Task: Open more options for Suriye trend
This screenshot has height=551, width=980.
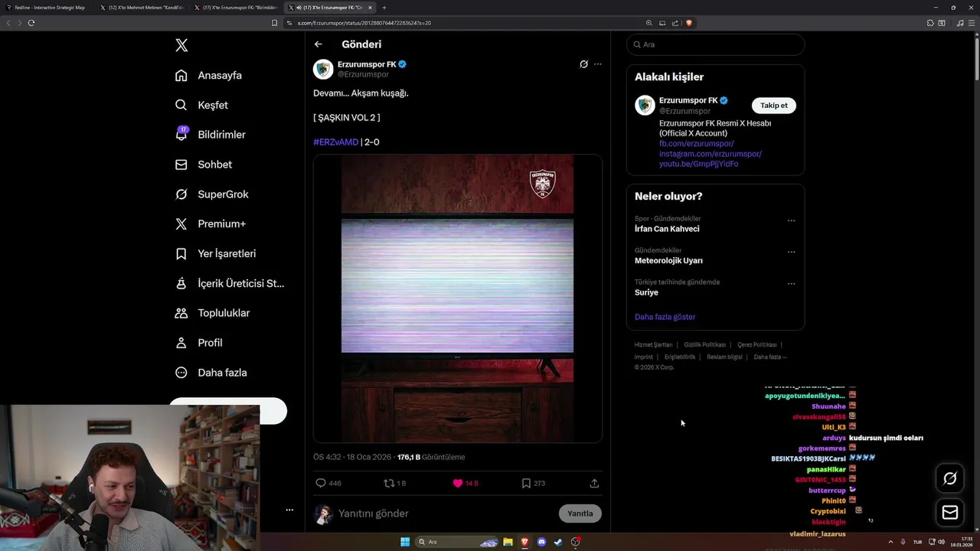Action: click(x=792, y=283)
